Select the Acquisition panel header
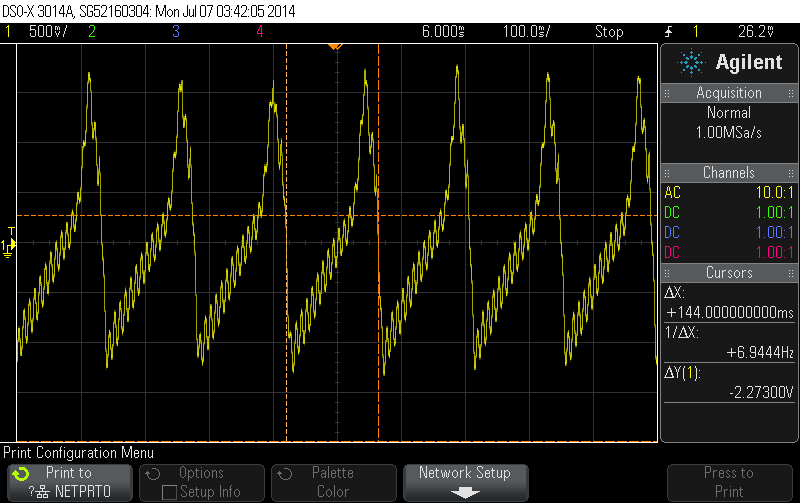This screenshot has height=503, width=800. [x=730, y=93]
